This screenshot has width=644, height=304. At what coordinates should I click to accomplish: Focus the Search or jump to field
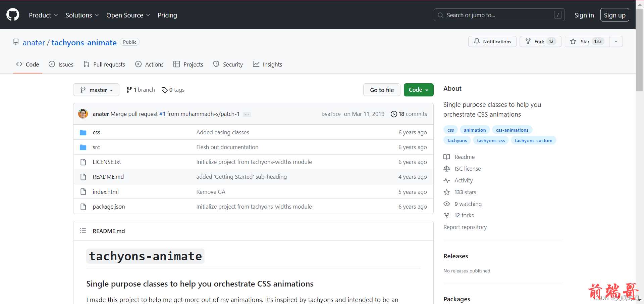(499, 15)
